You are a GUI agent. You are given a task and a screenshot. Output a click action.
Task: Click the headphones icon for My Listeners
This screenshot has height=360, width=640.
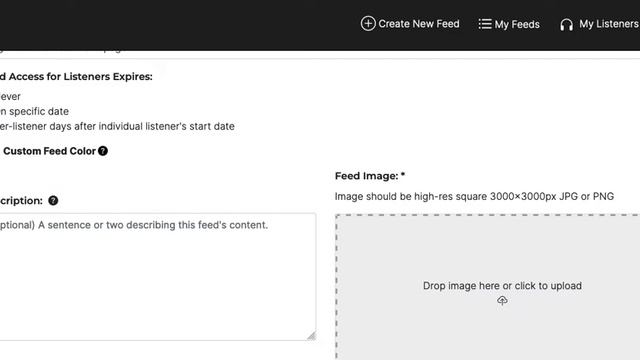point(567,24)
